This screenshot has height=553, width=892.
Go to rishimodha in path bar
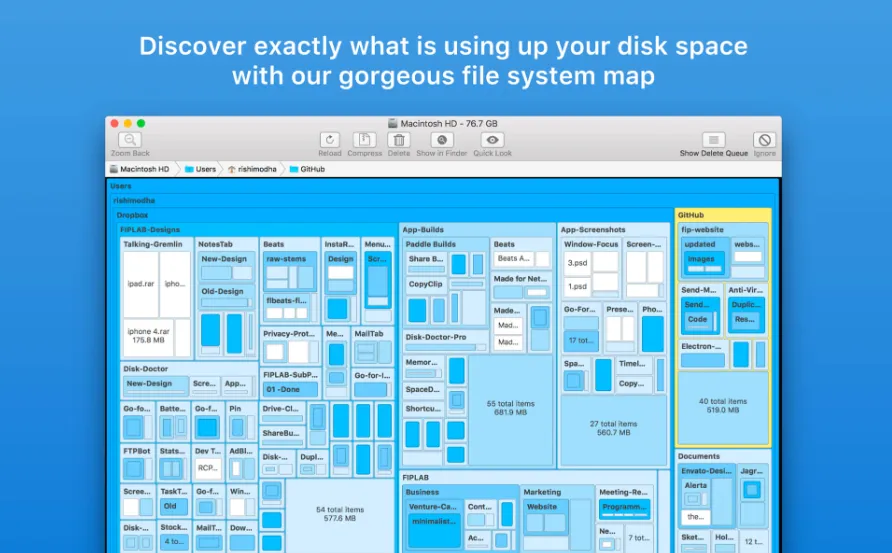point(252,169)
